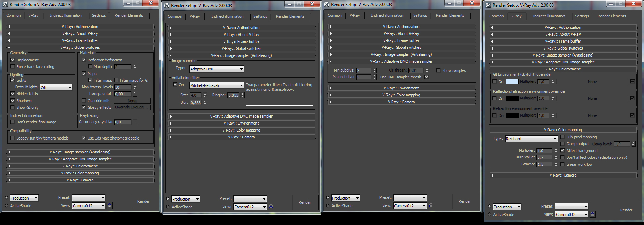Enable Show samples checkbox
The width and height of the screenshot is (644, 225).
[x=438, y=70]
